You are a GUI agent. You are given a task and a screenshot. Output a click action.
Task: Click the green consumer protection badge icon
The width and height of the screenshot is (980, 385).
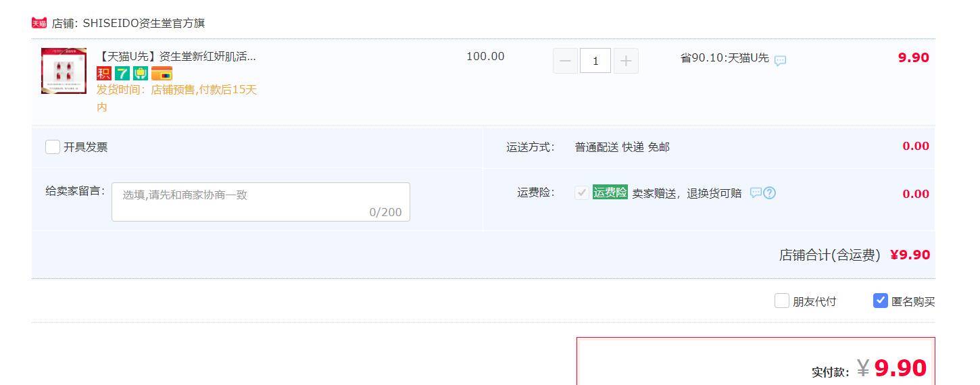coord(141,74)
